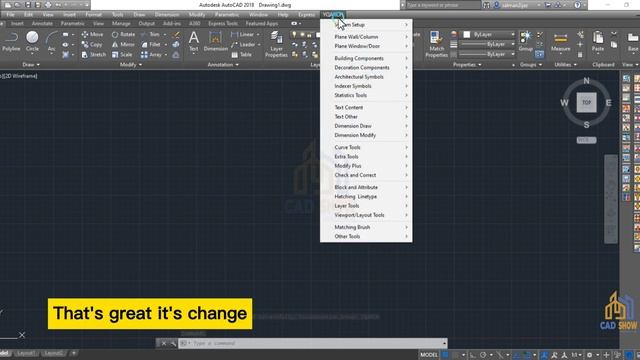Expand the Properties panel dropdown
This screenshot has width=640, height=360.
[x=467, y=64]
